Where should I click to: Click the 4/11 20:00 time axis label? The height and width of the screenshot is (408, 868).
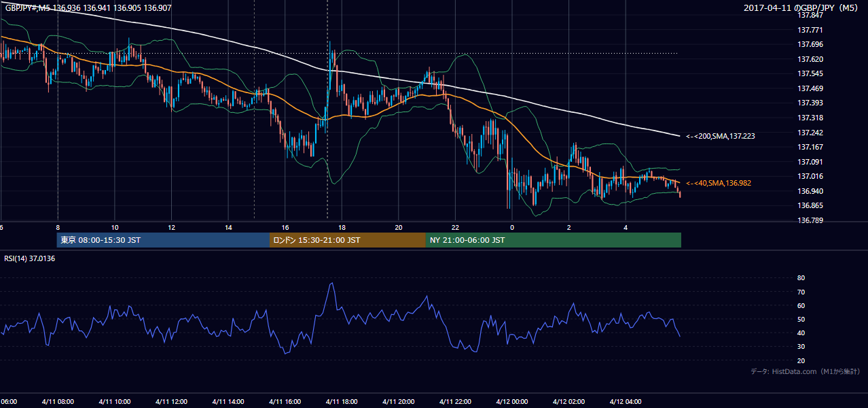click(x=399, y=401)
